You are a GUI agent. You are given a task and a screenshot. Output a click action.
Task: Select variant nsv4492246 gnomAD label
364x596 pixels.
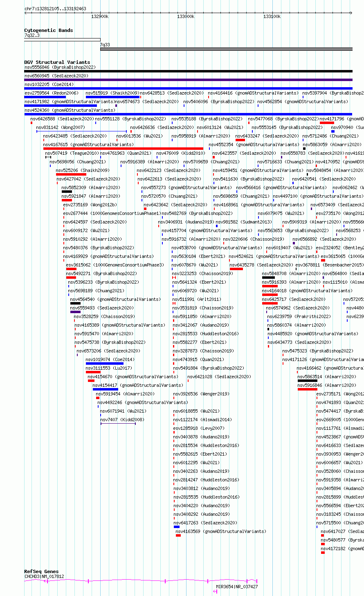tap(143, 402)
